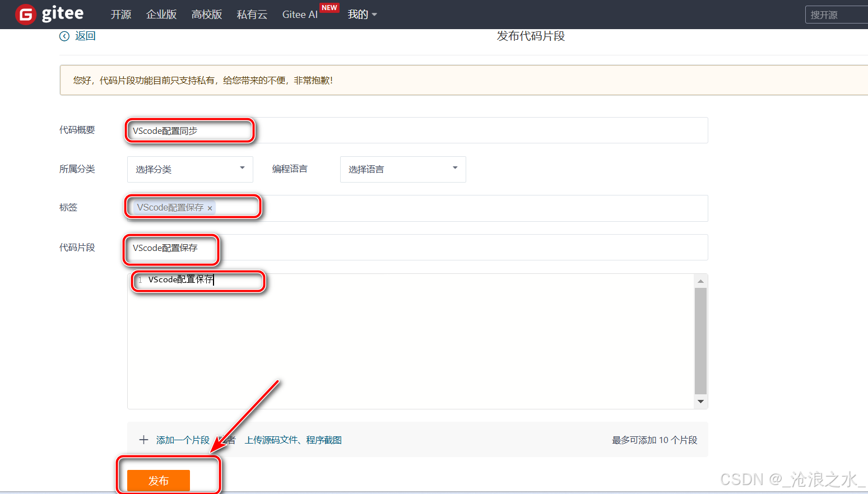Open the 高校版 page from the top menu
This screenshot has height=494, width=868.
[207, 15]
